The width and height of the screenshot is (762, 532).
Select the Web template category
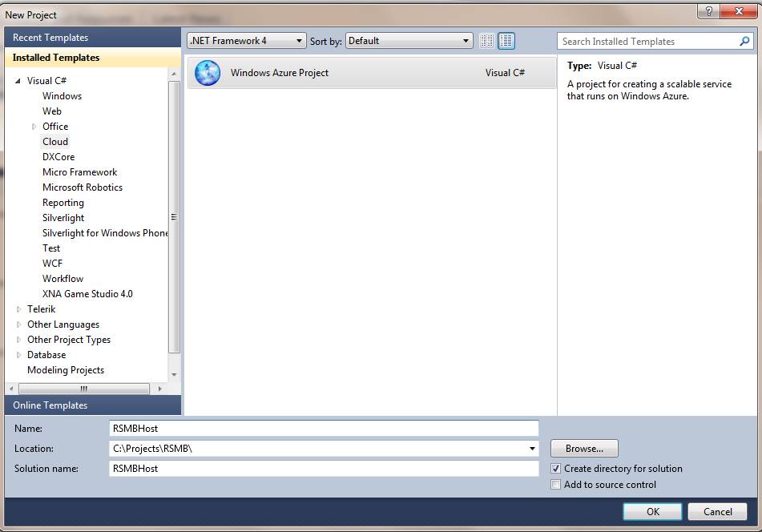(x=51, y=111)
